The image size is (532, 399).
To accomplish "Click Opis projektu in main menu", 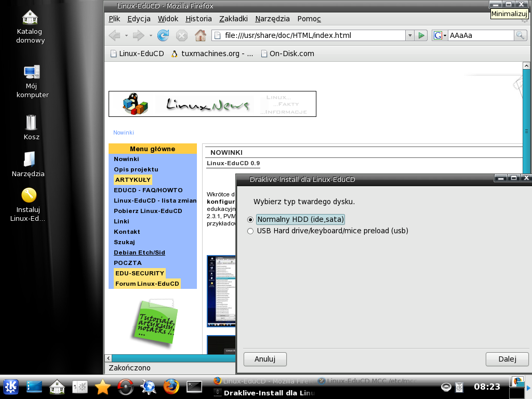I will pyautogui.click(x=136, y=169).
